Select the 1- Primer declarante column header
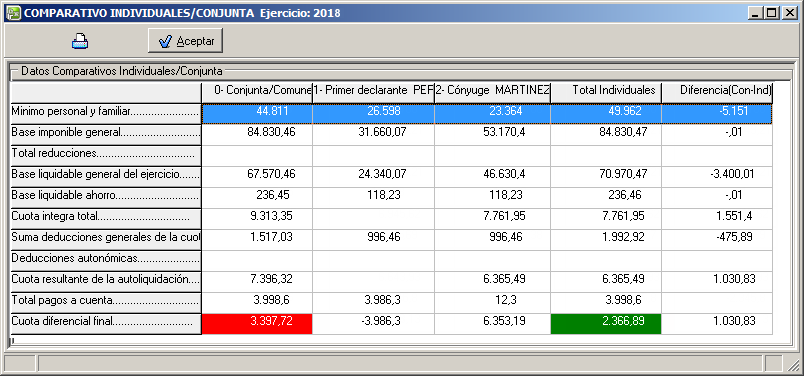Viewport: 804px width, 376px height. (x=373, y=91)
